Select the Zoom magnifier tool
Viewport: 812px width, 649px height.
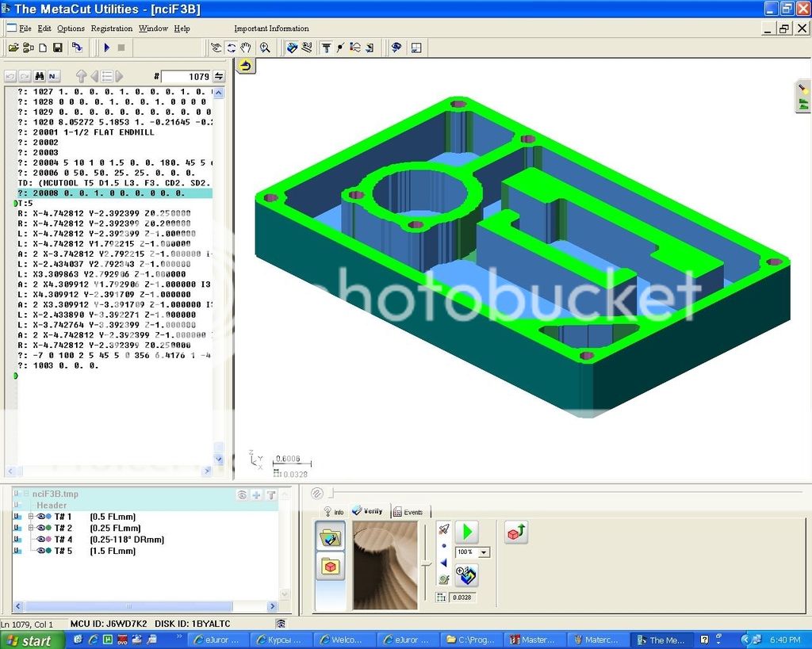(265, 48)
